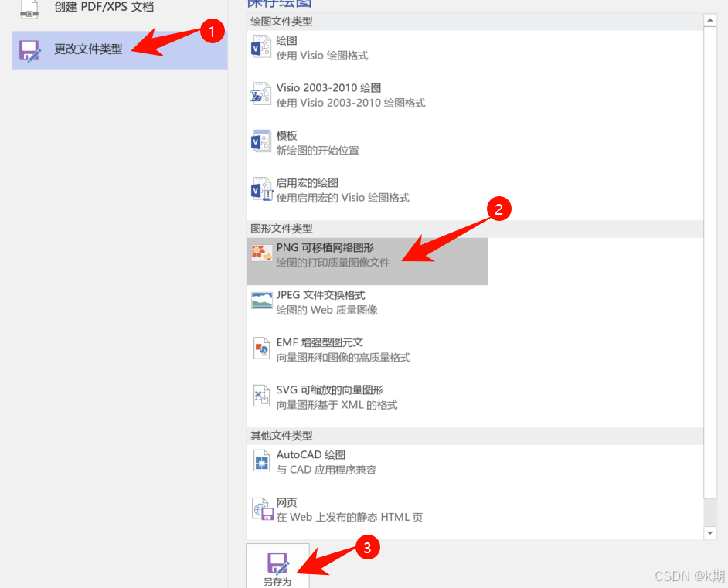This screenshot has width=728, height=588.
Task: Choose JPEG 文件交换格式
Action: click(x=321, y=295)
